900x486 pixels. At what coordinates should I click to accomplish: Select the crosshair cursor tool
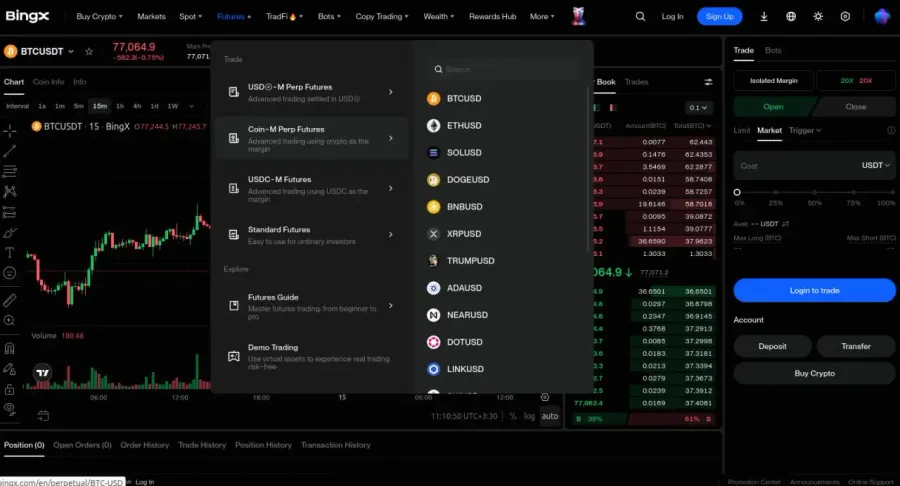coord(10,131)
